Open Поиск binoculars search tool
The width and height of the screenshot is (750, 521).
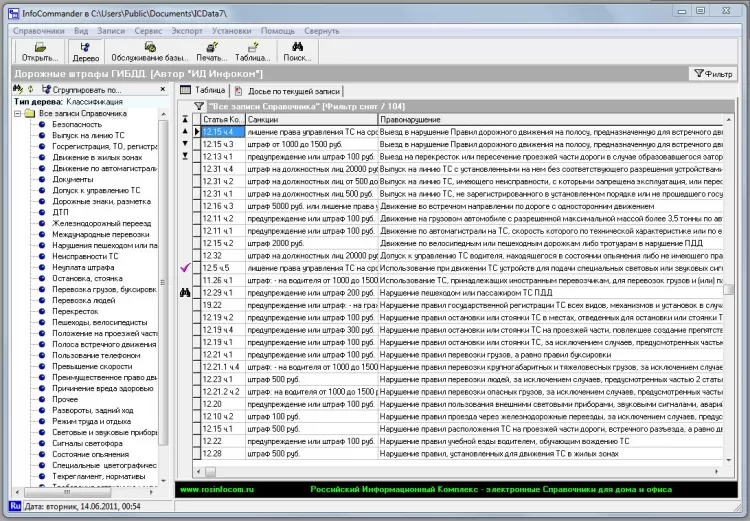tap(296, 51)
